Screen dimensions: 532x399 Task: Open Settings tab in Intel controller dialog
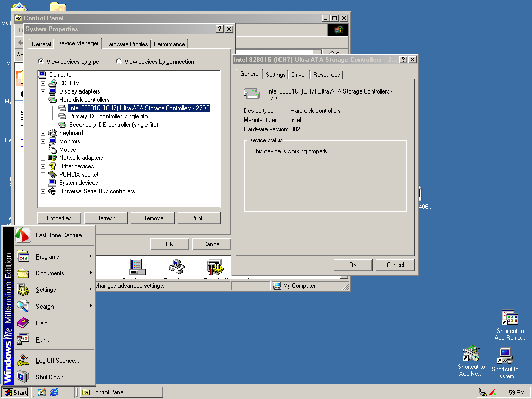coord(275,75)
